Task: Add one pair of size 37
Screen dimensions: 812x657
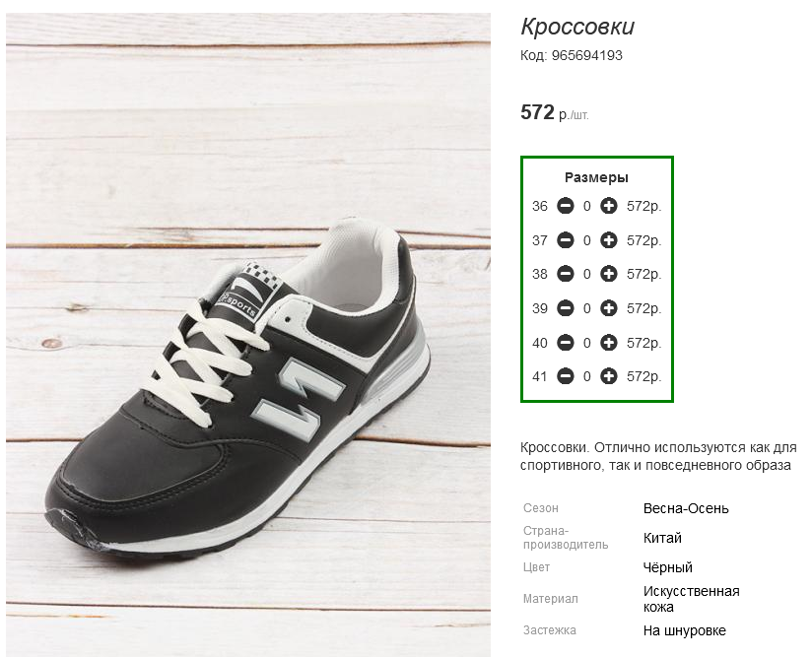Action: (x=608, y=240)
